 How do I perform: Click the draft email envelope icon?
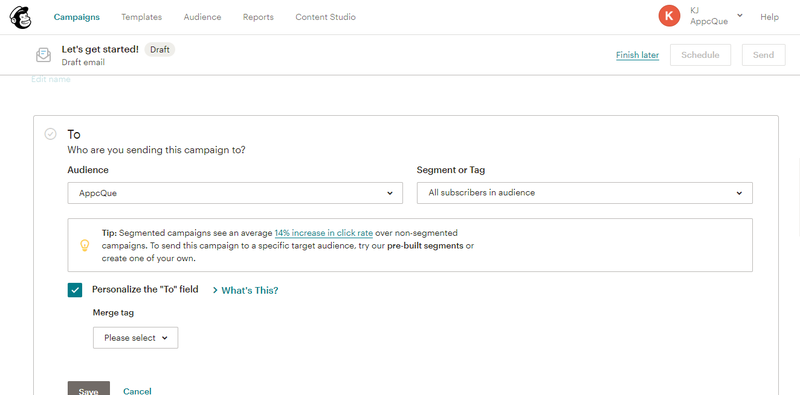(43, 55)
